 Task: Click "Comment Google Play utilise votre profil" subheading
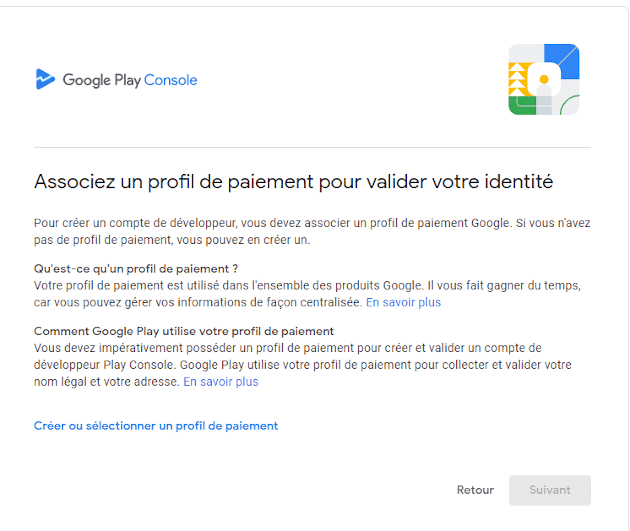[x=183, y=331]
